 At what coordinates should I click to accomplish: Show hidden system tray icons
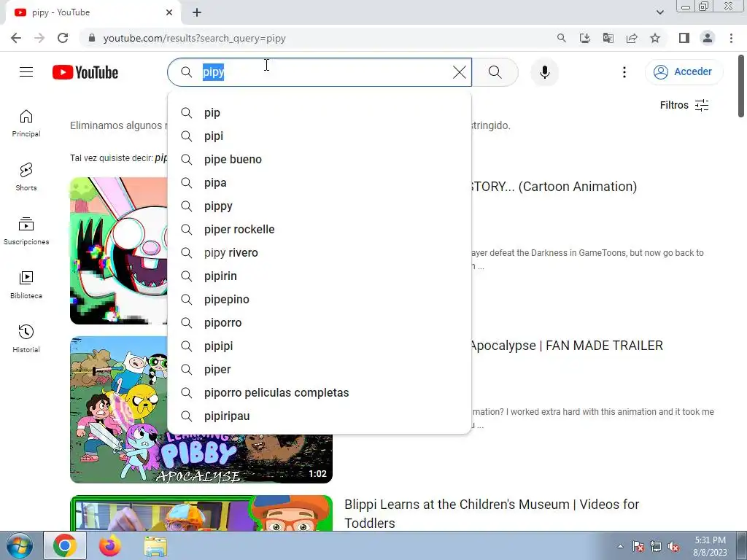point(620,546)
